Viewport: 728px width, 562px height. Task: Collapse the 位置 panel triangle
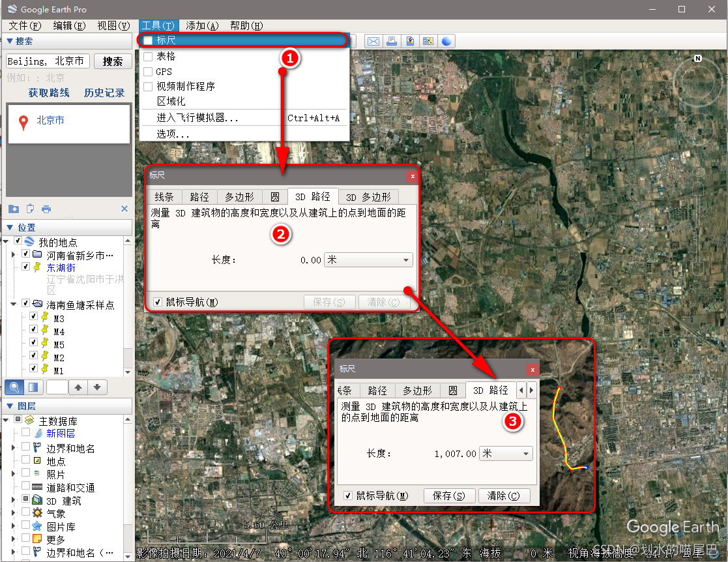[x=9, y=227]
